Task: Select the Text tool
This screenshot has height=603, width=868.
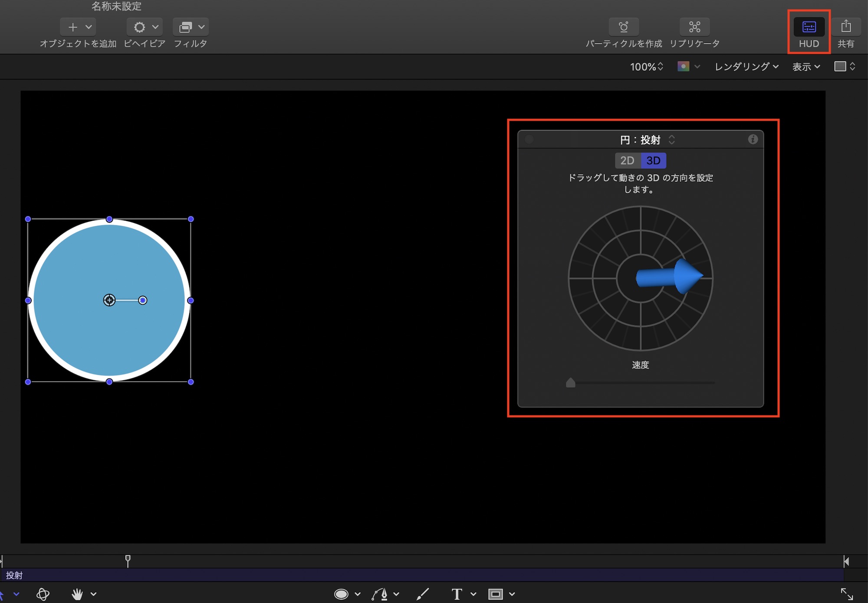Action: click(x=457, y=594)
